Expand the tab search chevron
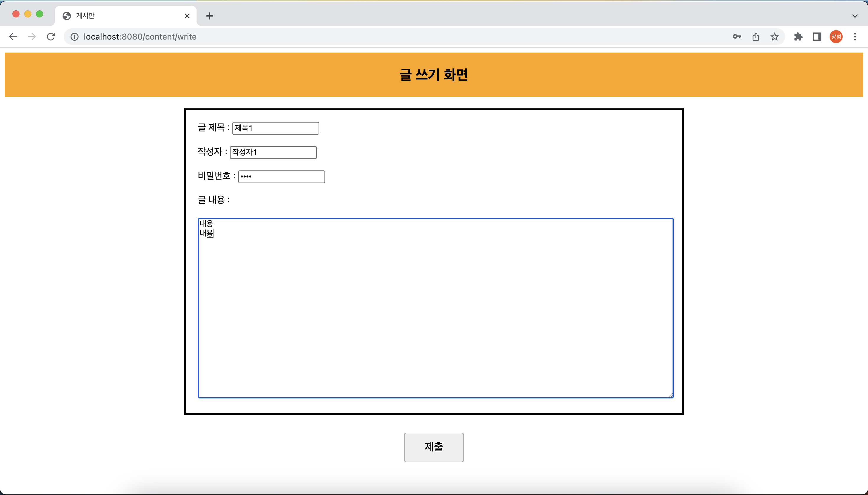Viewport: 868px width, 495px height. (855, 16)
